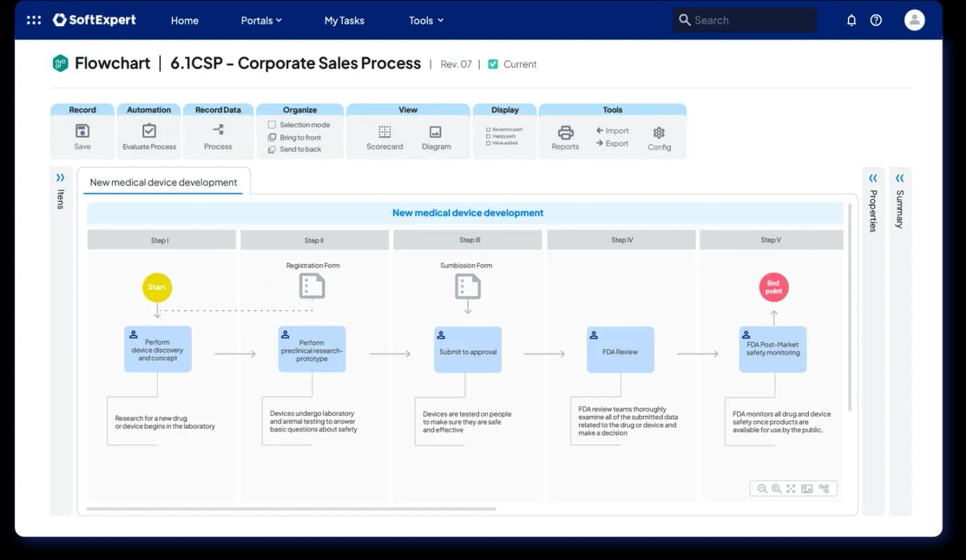
Task: Toggle the Happy path checkbox
Action: (x=488, y=136)
